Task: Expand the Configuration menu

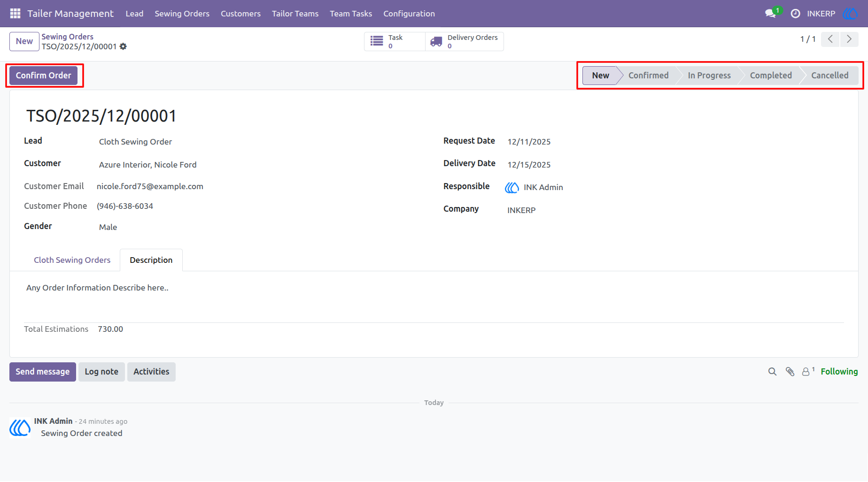Action: click(x=409, y=14)
